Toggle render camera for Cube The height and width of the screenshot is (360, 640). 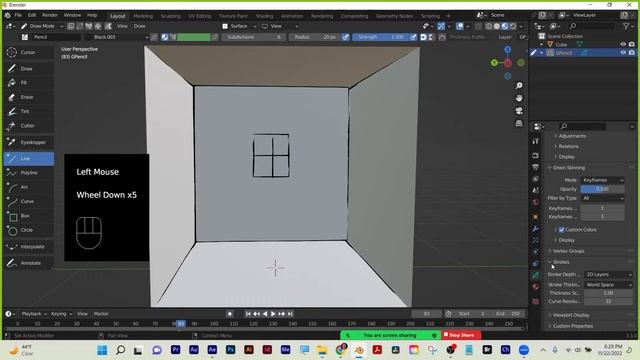[632, 44]
